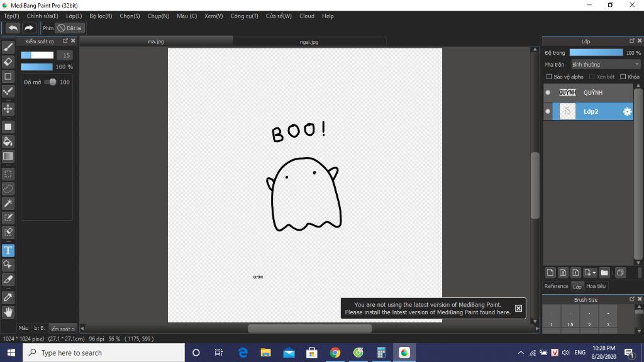Switch to ngai.jpg document tab

(x=309, y=41)
